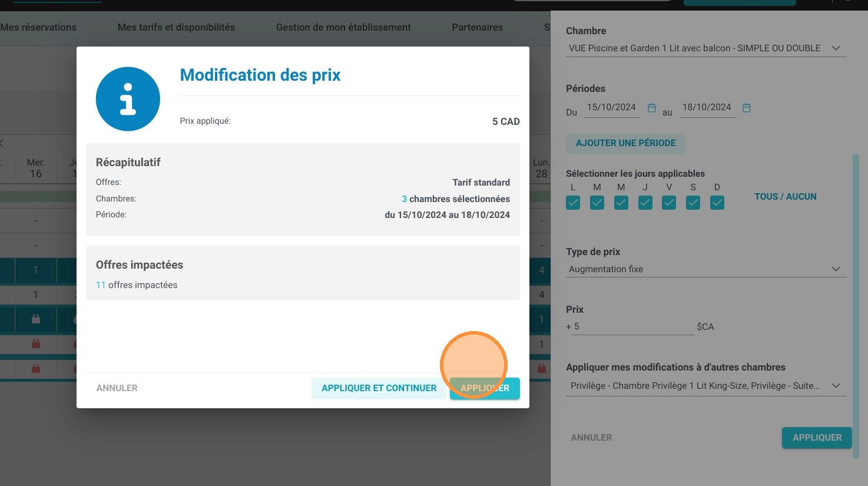Toggle the first M (mardi) day checkbox

point(597,203)
